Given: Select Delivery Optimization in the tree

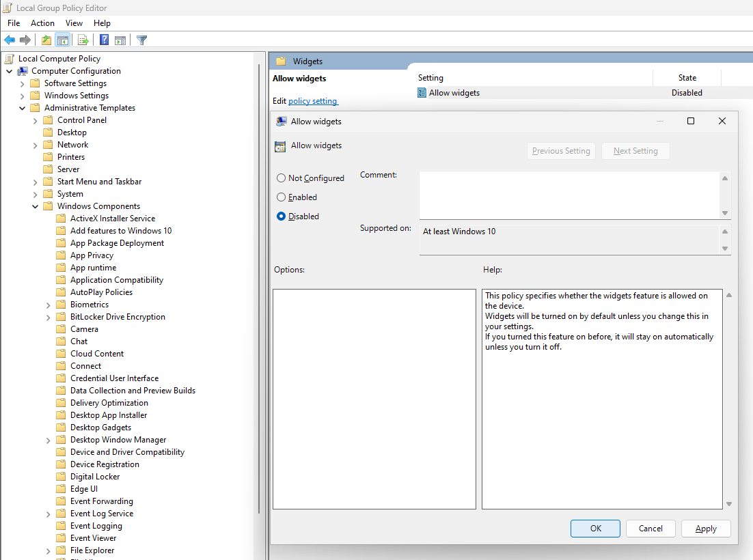Looking at the screenshot, I should pyautogui.click(x=109, y=403).
